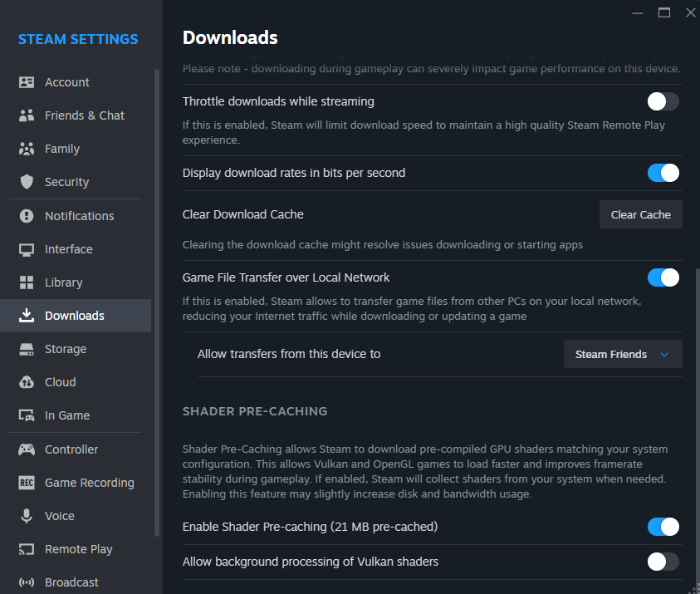Click the Friends & Chat people icon
This screenshot has width=700, height=594.
click(27, 115)
